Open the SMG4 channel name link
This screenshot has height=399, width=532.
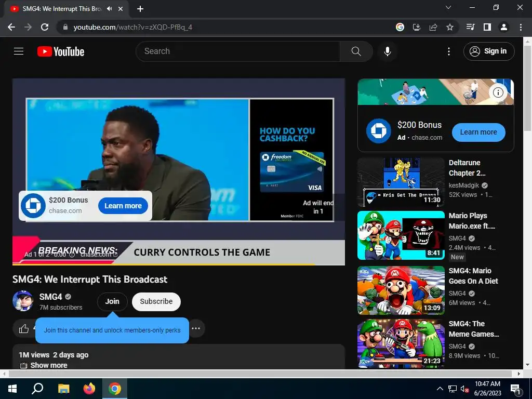tap(50, 297)
